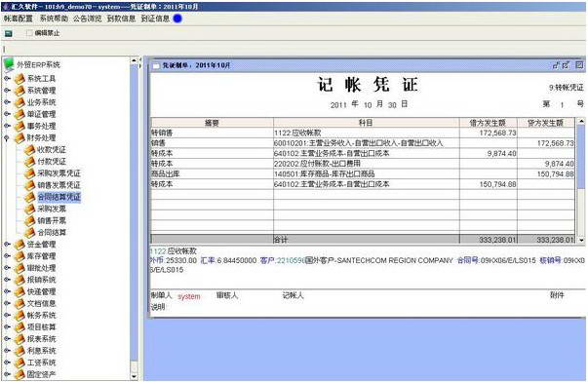Expand the 库存管理 tree node
This screenshot has width=588, height=382.
pos(7,256)
